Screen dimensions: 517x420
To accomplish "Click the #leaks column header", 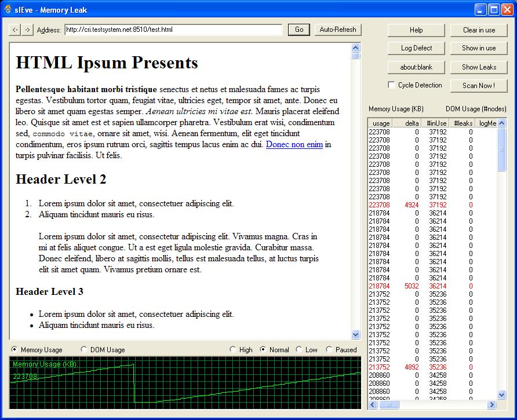I will coord(463,123).
